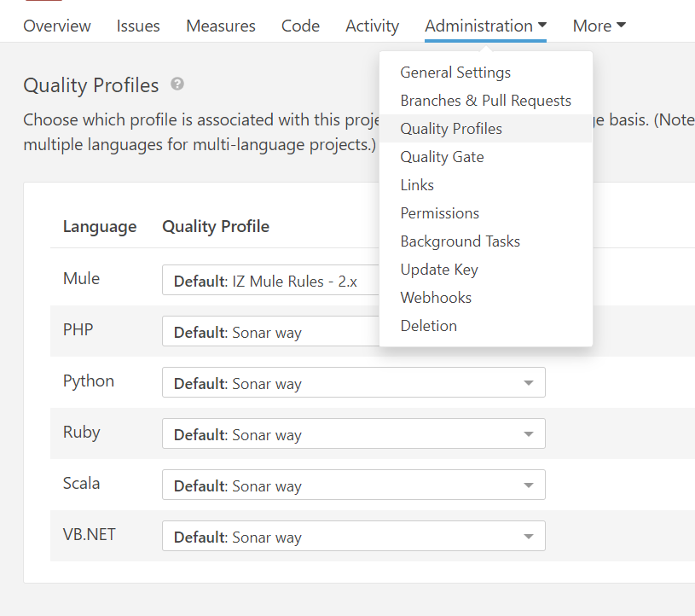Open the PHP quality profile dropdown

click(271, 331)
